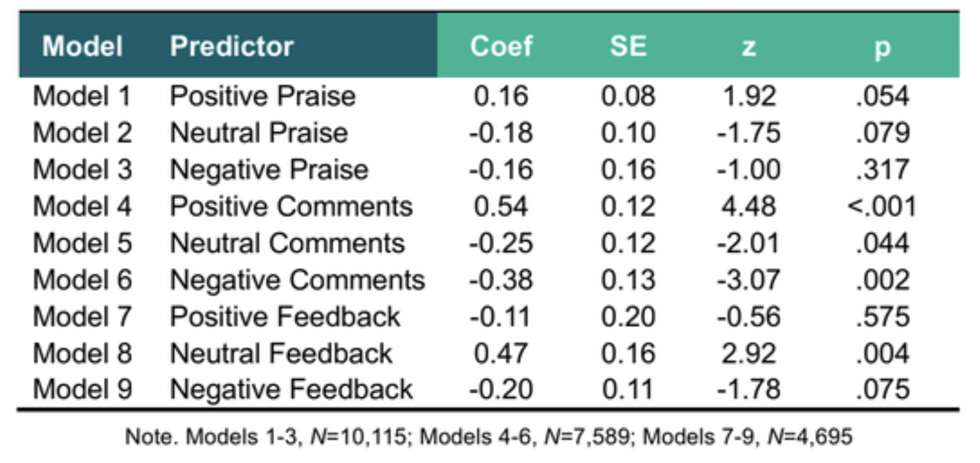Click the 0.54 coefficient value
Screen dimensions: 980x463
(x=501, y=206)
